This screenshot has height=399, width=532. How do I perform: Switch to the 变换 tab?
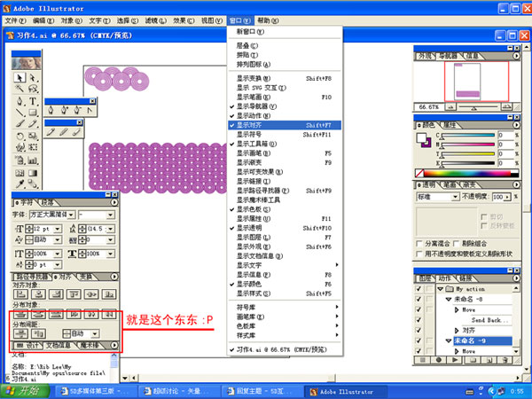tap(86, 277)
